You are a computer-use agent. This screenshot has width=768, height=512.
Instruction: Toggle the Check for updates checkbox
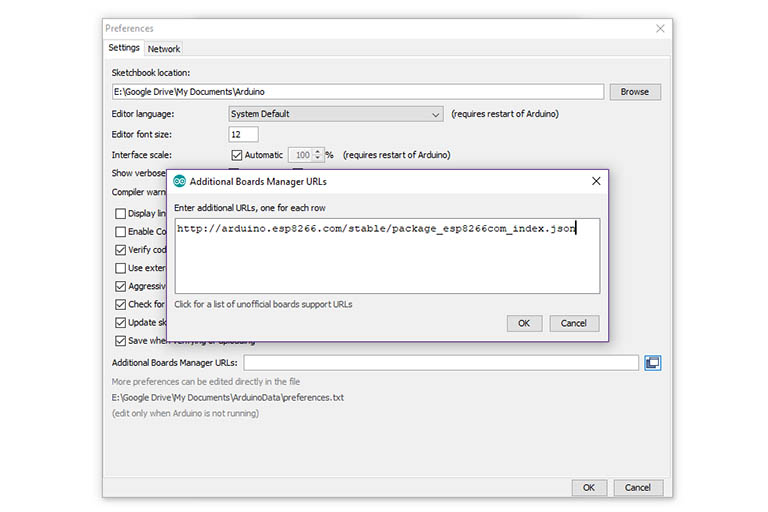pos(120,304)
